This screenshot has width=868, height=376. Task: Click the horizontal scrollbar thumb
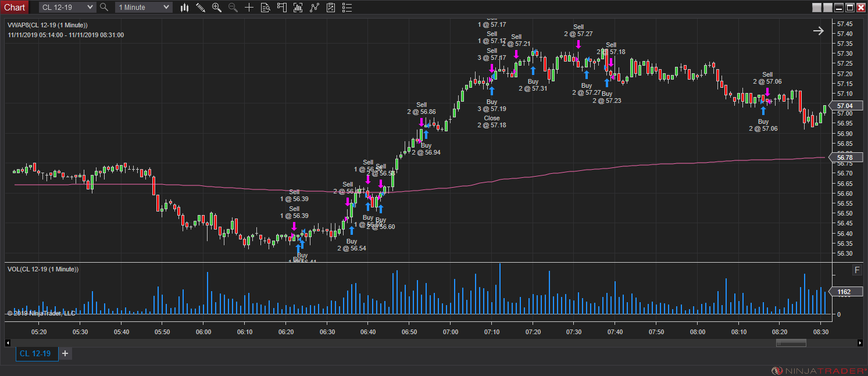pyautogui.click(x=791, y=343)
